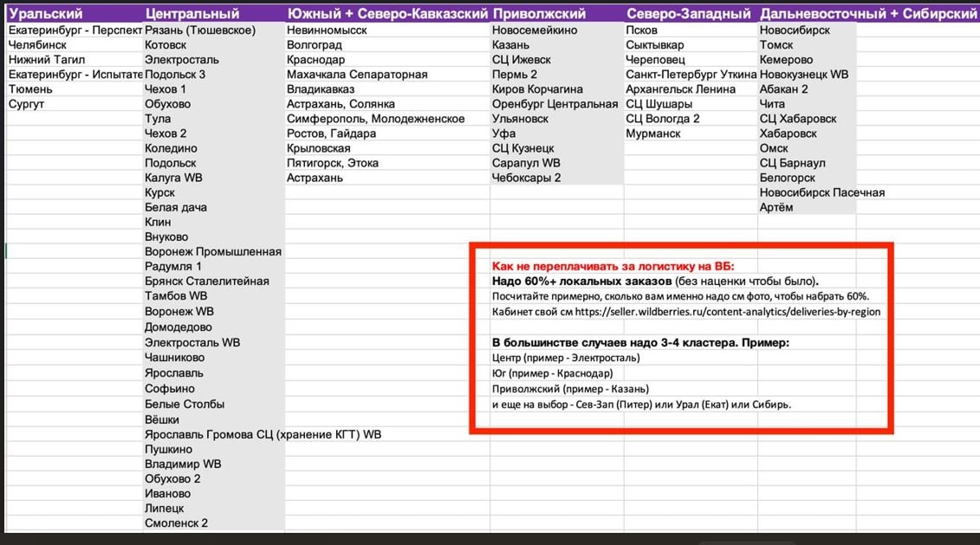Click the Липецк cell
This screenshot has height=545, width=980.
[x=214, y=509]
